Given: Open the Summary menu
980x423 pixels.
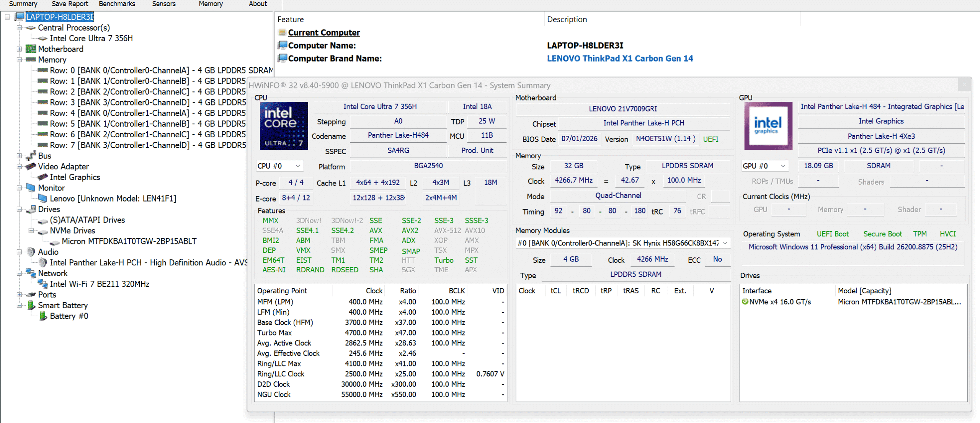Looking at the screenshot, I should coord(23,4).
